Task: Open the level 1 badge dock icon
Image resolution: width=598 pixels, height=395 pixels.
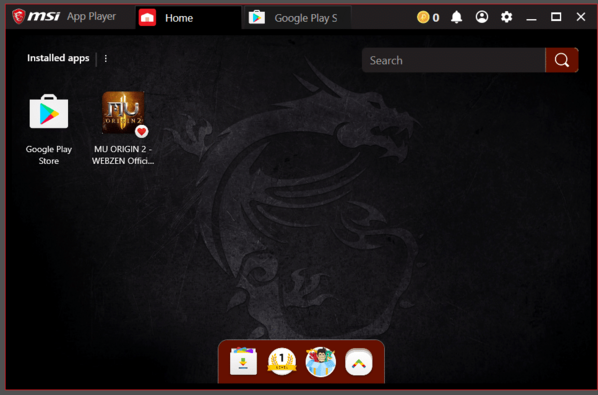Action: 282,361
